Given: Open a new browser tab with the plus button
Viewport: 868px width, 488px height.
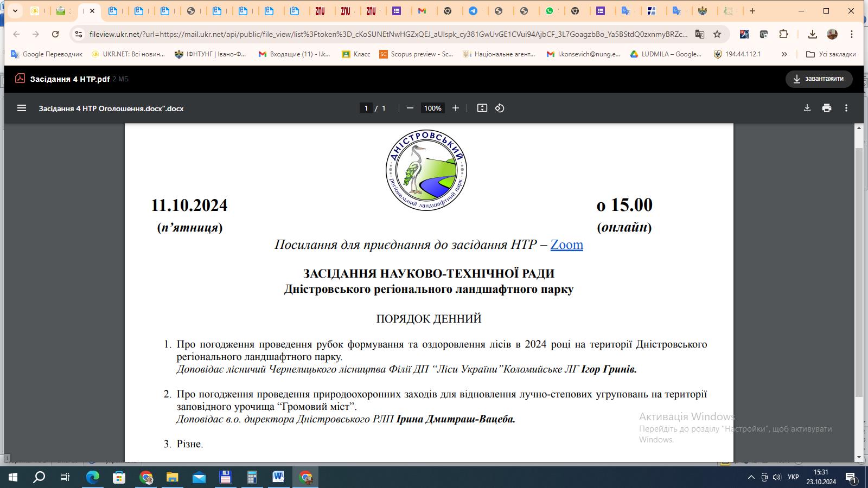Looking at the screenshot, I should click(752, 12).
